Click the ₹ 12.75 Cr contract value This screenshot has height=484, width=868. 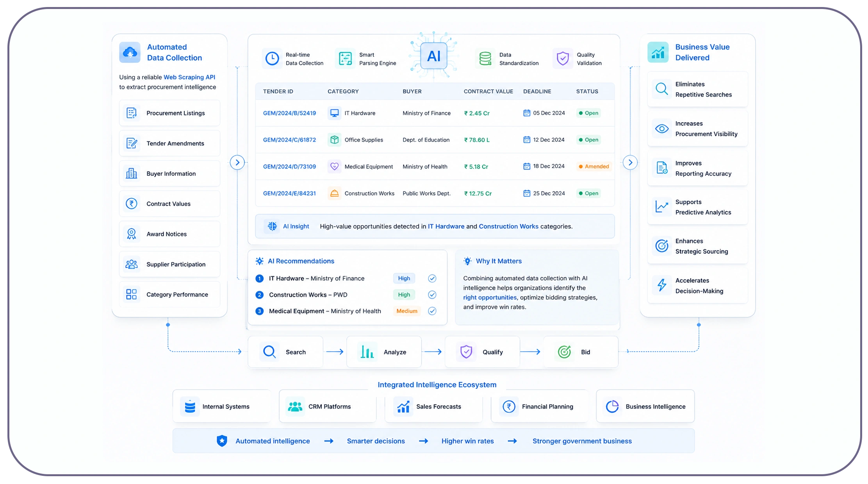[478, 193]
